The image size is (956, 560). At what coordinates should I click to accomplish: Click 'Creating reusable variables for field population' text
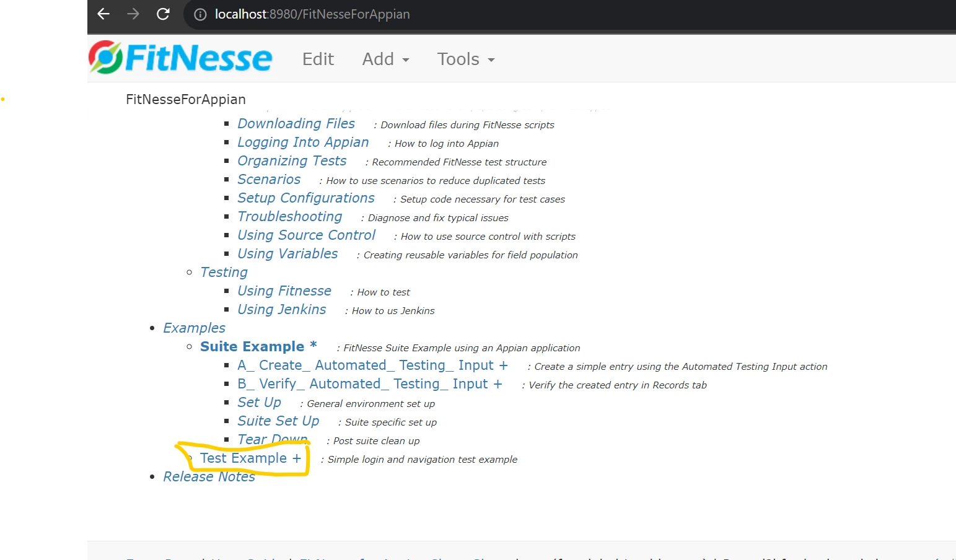click(470, 255)
